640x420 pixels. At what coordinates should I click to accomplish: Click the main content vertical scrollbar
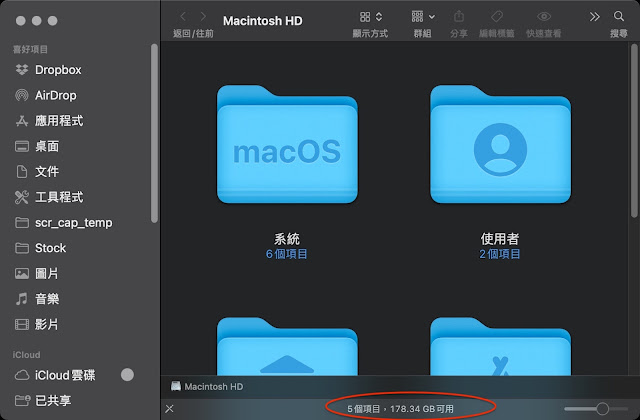click(x=634, y=131)
